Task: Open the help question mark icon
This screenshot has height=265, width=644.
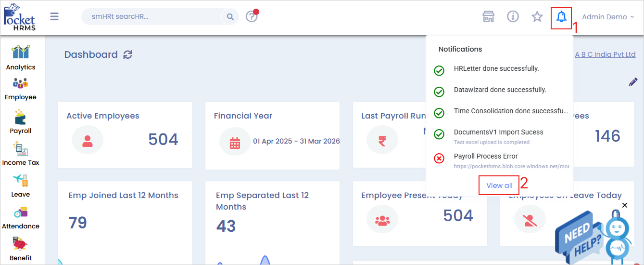Action: coord(252,17)
